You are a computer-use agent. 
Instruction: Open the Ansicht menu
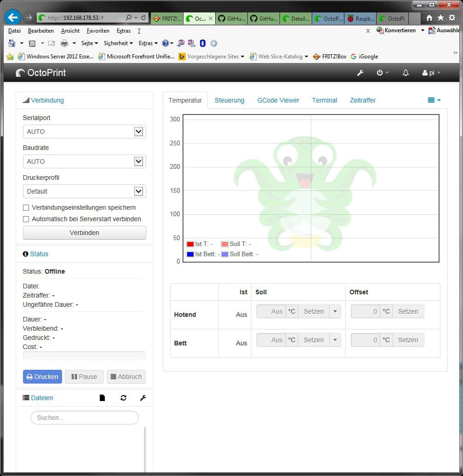70,31
